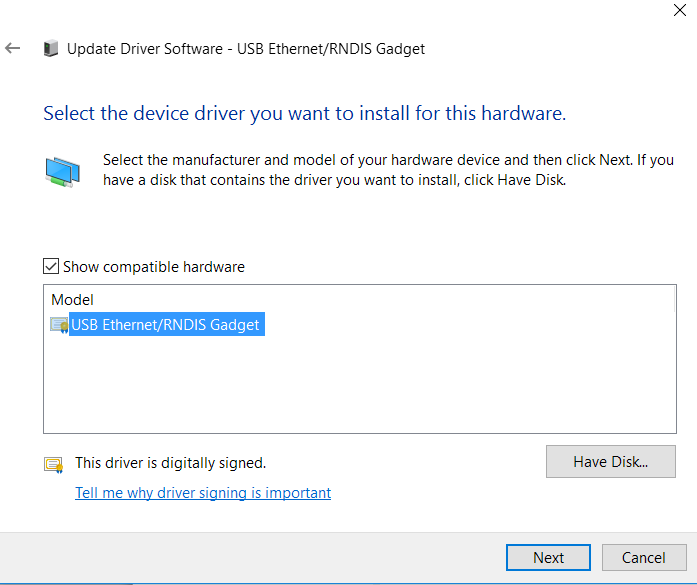Click the 'This driver is digitally signed' text

[x=171, y=463]
